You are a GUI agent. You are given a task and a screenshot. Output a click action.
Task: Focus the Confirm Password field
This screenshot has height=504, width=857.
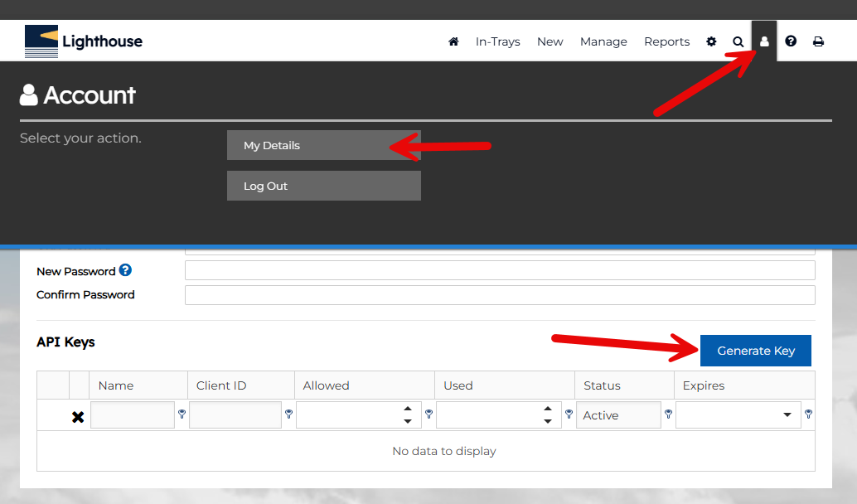(x=499, y=295)
